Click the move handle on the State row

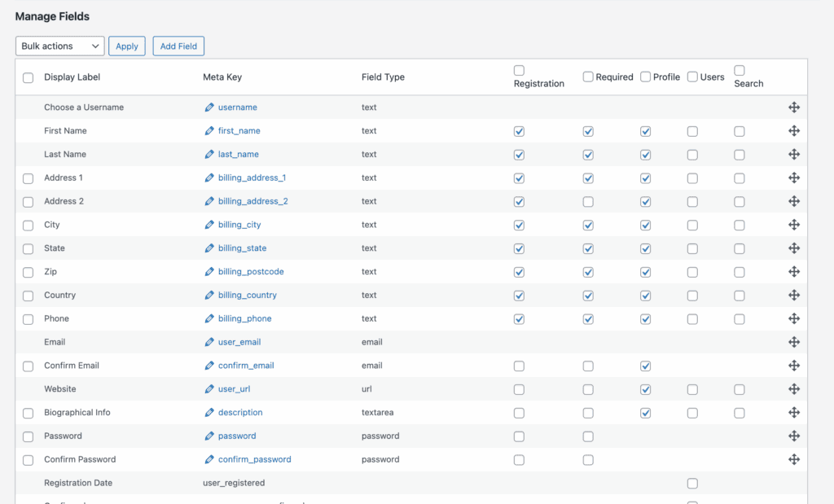point(794,248)
